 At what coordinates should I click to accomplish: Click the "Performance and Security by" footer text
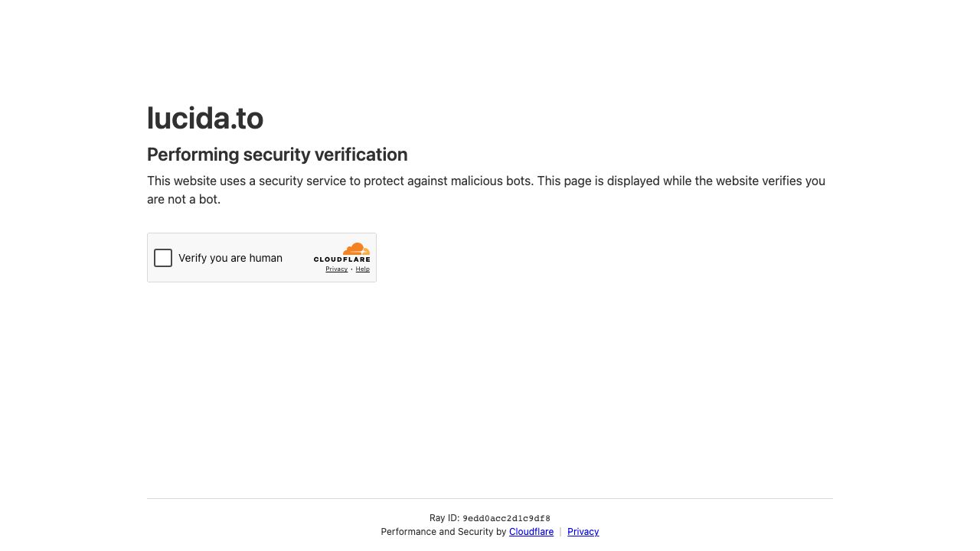pos(443,532)
